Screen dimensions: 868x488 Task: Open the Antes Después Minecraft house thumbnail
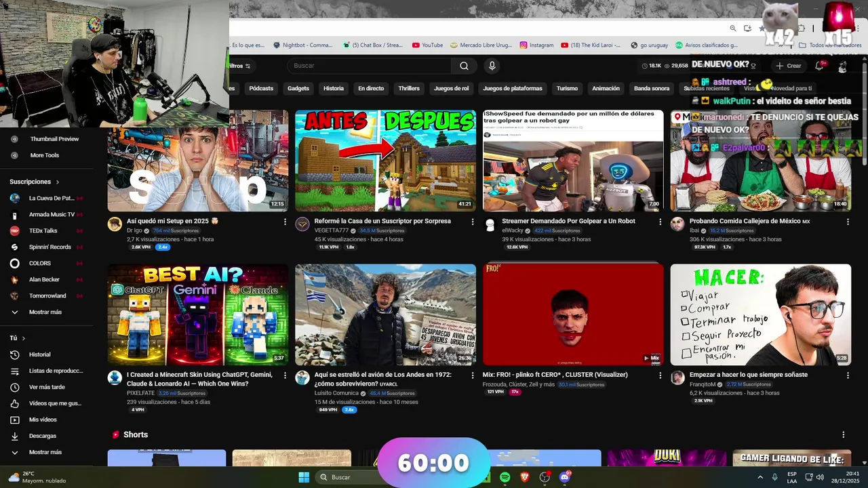tap(385, 161)
